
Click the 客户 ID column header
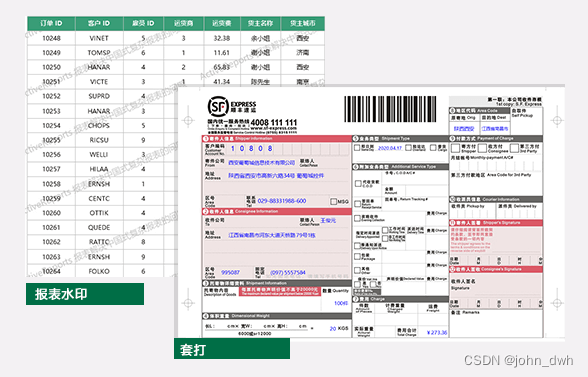click(99, 23)
